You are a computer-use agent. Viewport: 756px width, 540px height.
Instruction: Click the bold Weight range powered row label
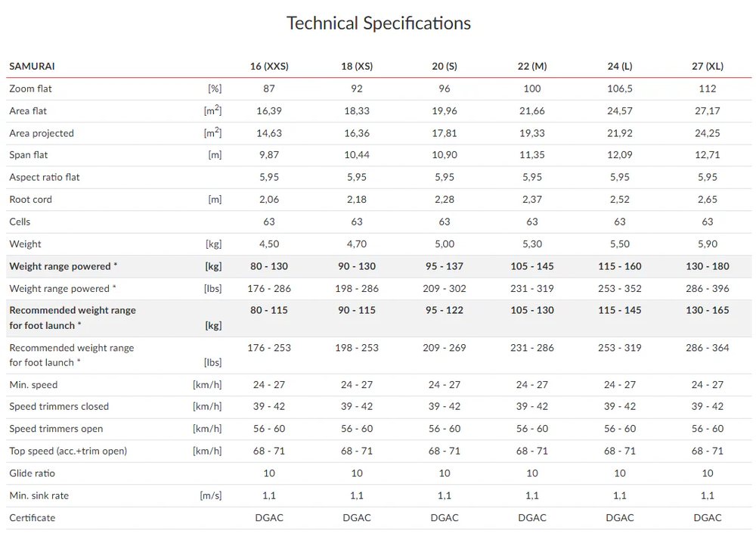64,266
